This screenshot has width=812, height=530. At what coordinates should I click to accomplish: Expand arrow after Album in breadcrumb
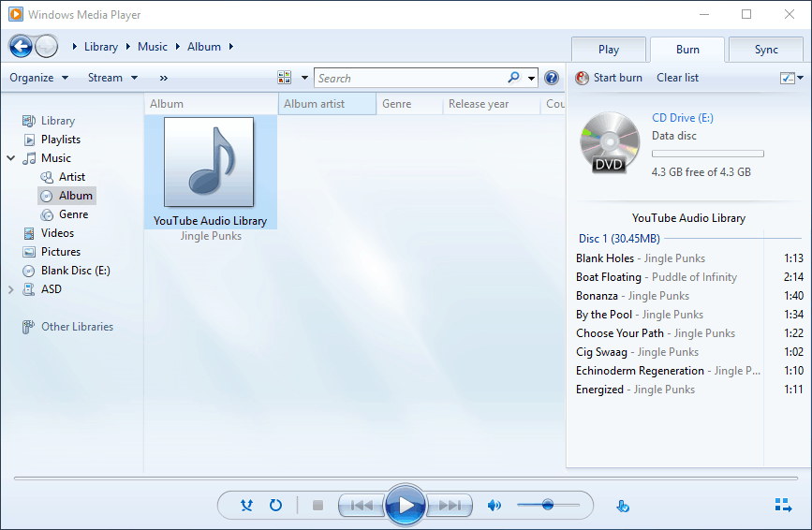coord(231,47)
